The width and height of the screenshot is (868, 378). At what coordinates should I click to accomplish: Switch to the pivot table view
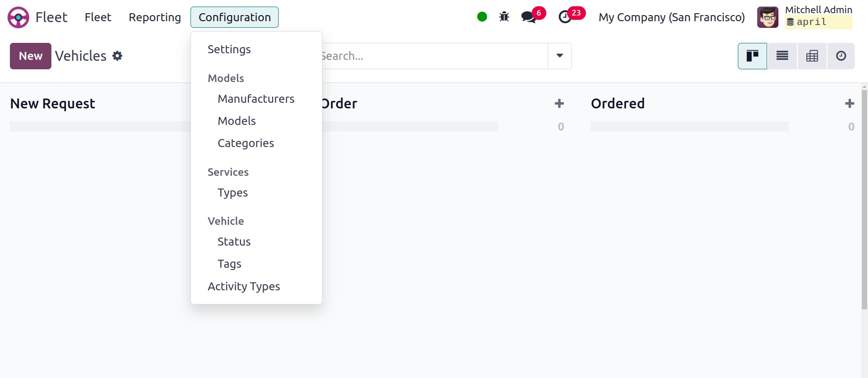pyautogui.click(x=812, y=56)
